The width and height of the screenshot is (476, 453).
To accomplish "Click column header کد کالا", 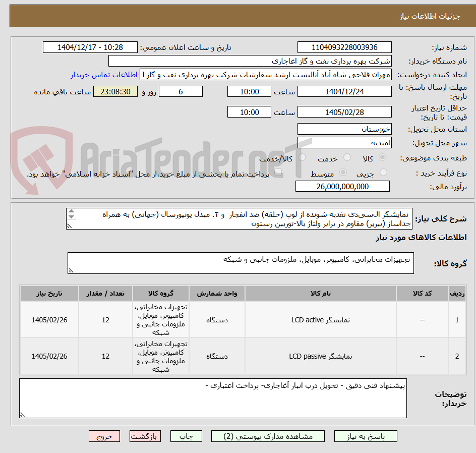I will [x=422, y=293].
